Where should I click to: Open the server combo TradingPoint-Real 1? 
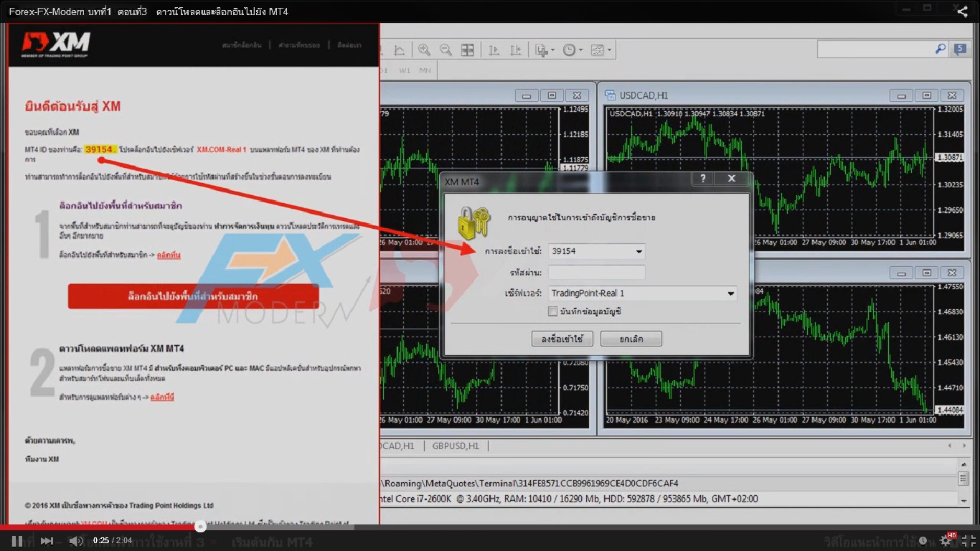tap(643, 293)
